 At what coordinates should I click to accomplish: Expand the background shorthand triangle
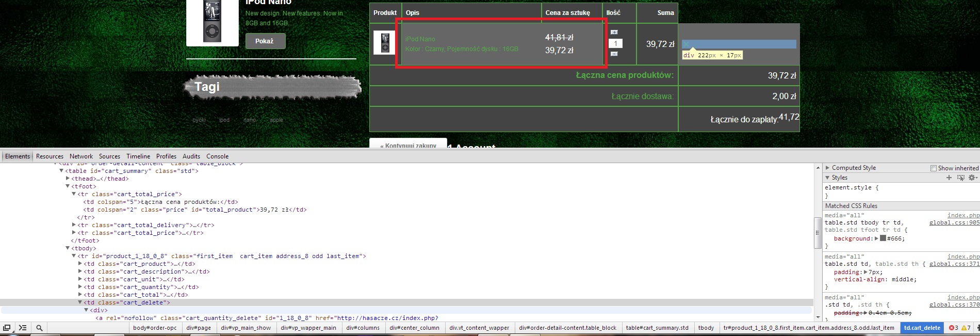877,238
